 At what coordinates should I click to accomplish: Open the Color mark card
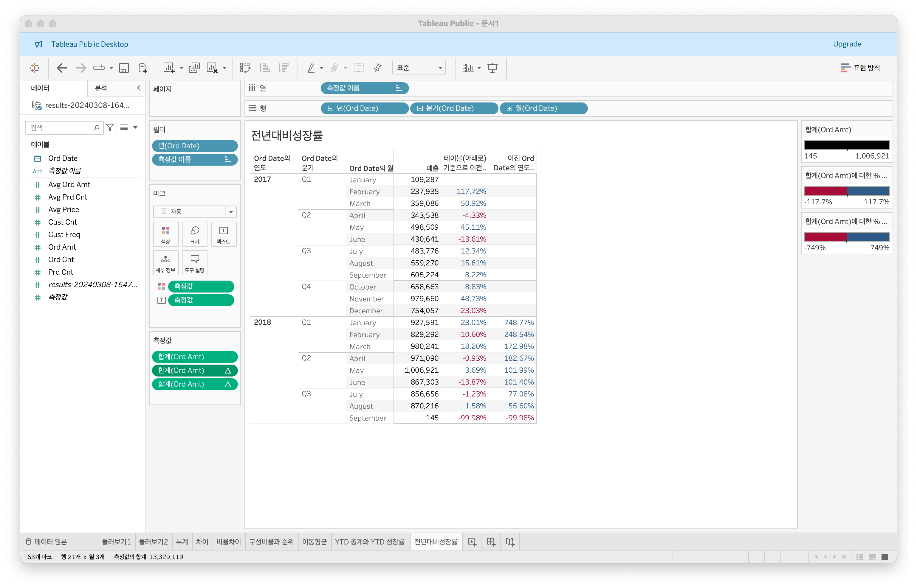click(165, 234)
